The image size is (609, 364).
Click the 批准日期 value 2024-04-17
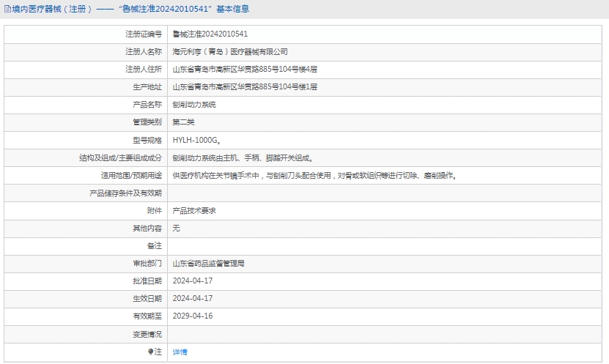tap(192, 281)
